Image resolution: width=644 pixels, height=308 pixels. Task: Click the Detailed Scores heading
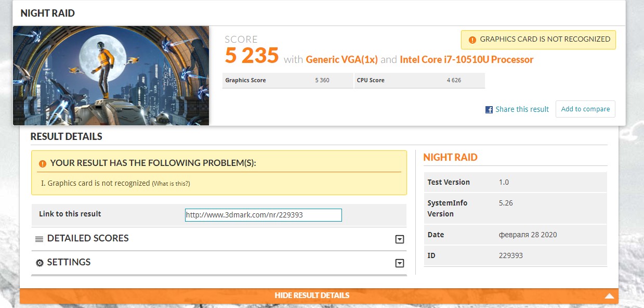coord(88,238)
